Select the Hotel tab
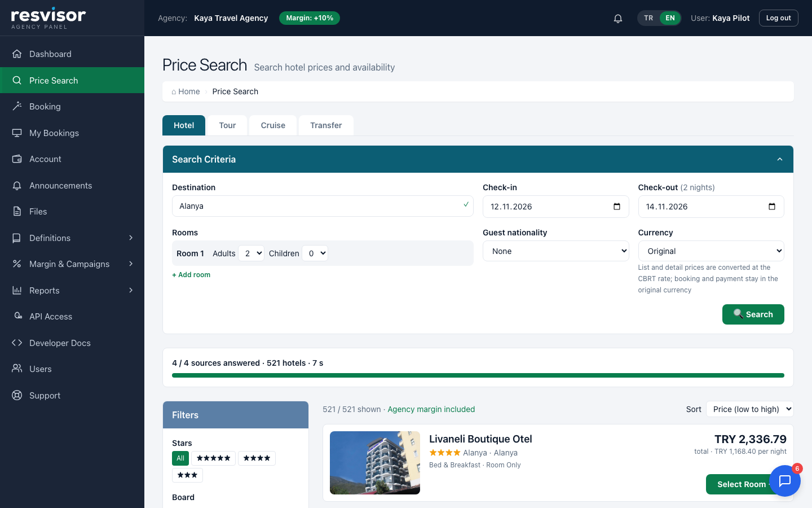This screenshot has height=508, width=812. (184, 125)
